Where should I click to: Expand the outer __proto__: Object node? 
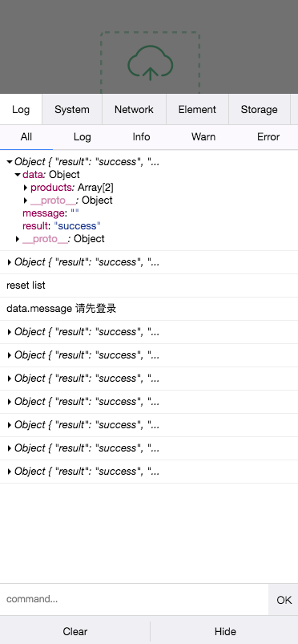pos(18,239)
